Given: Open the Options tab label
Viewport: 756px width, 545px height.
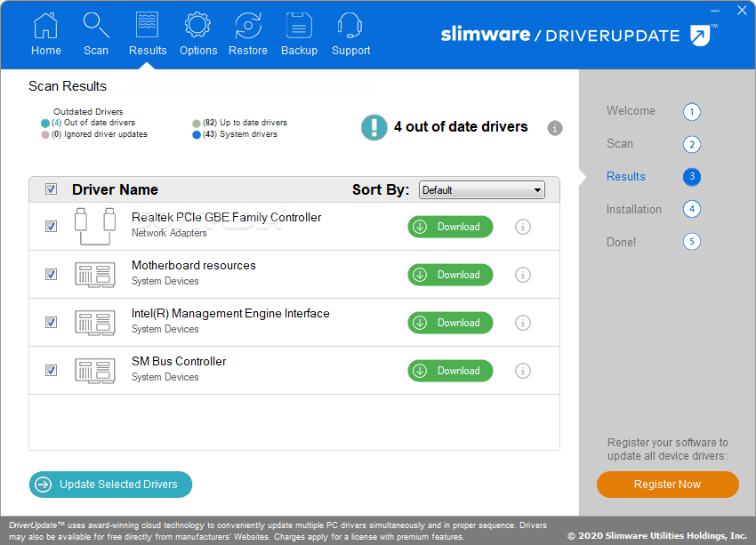Looking at the screenshot, I should pos(198,50).
